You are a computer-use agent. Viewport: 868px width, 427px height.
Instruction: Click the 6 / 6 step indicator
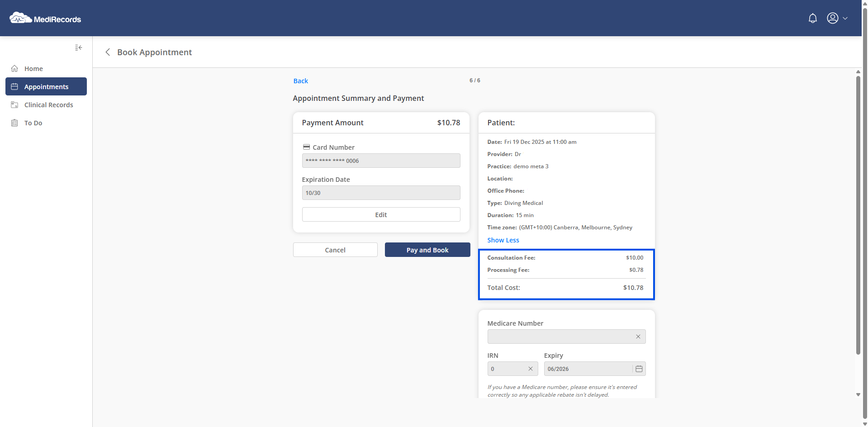click(475, 81)
